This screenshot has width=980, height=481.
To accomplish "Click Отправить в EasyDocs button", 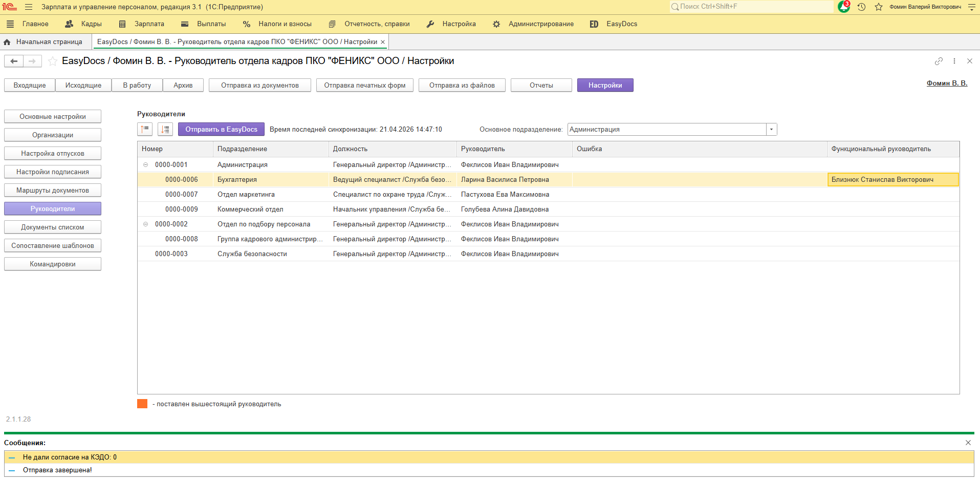I will [x=221, y=129].
